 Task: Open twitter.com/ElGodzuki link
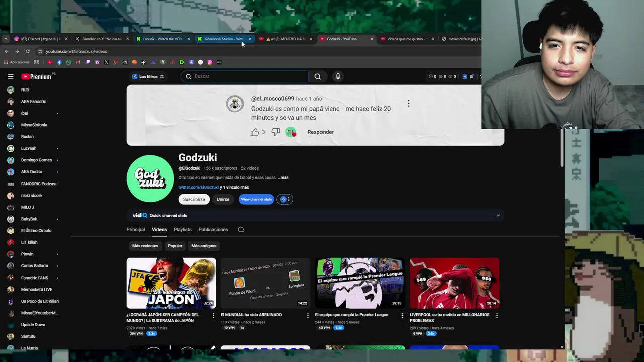pyautogui.click(x=198, y=187)
